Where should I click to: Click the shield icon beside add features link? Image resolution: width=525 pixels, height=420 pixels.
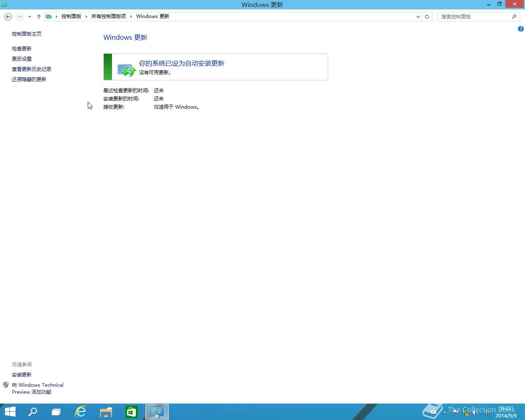click(6, 385)
